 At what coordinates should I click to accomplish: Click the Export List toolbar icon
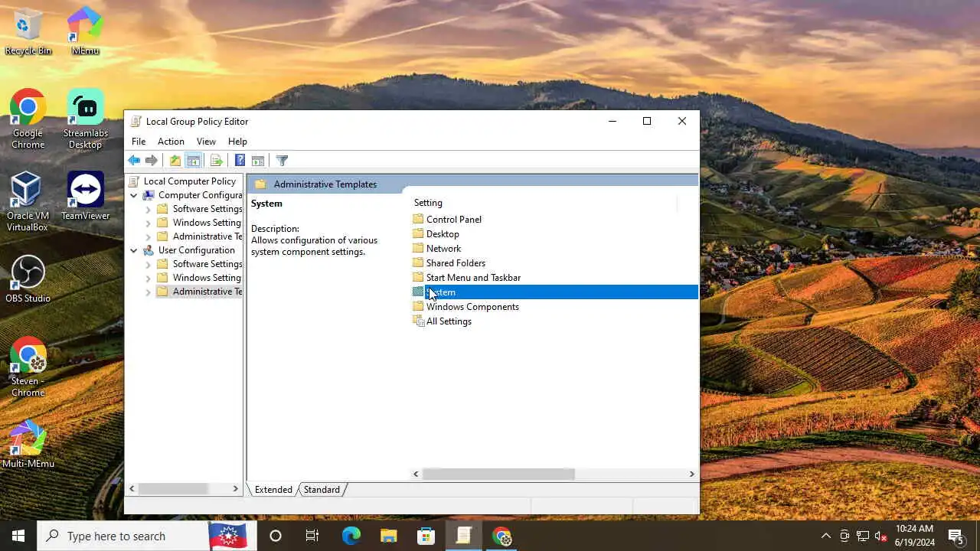(x=217, y=161)
